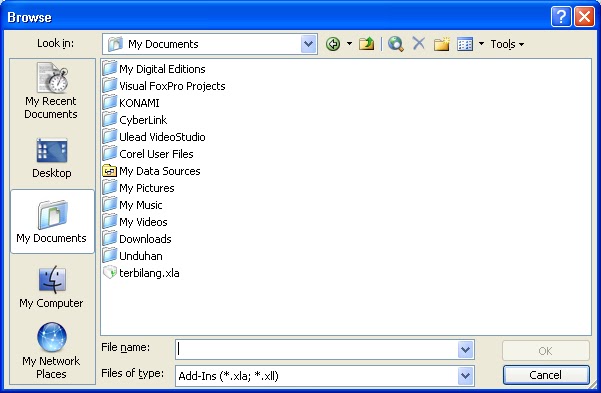Open My Computer from the places bar

[51, 286]
